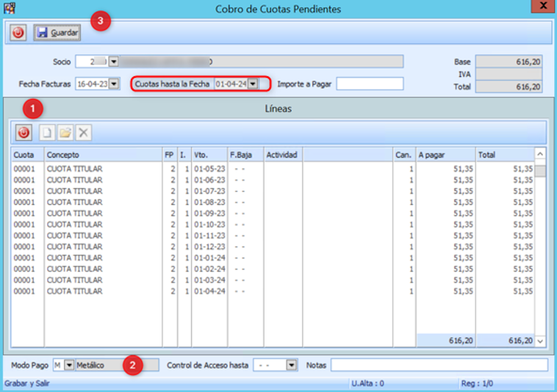Click the FP column header
557x392 pixels.
click(170, 155)
